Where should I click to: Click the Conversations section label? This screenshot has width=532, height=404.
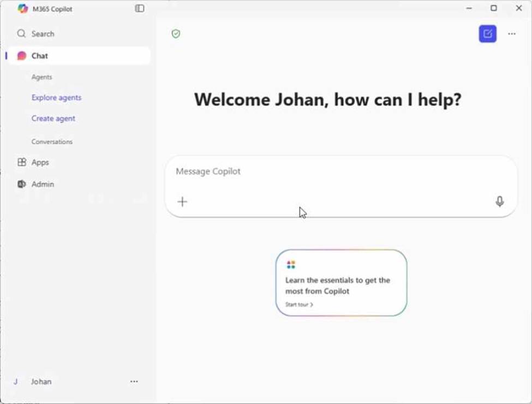point(52,142)
